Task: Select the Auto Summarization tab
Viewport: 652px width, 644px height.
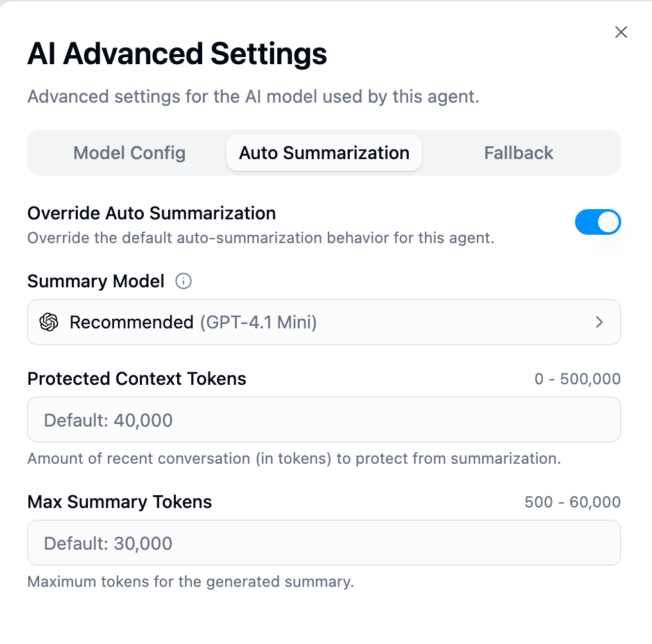Action: coord(323,153)
